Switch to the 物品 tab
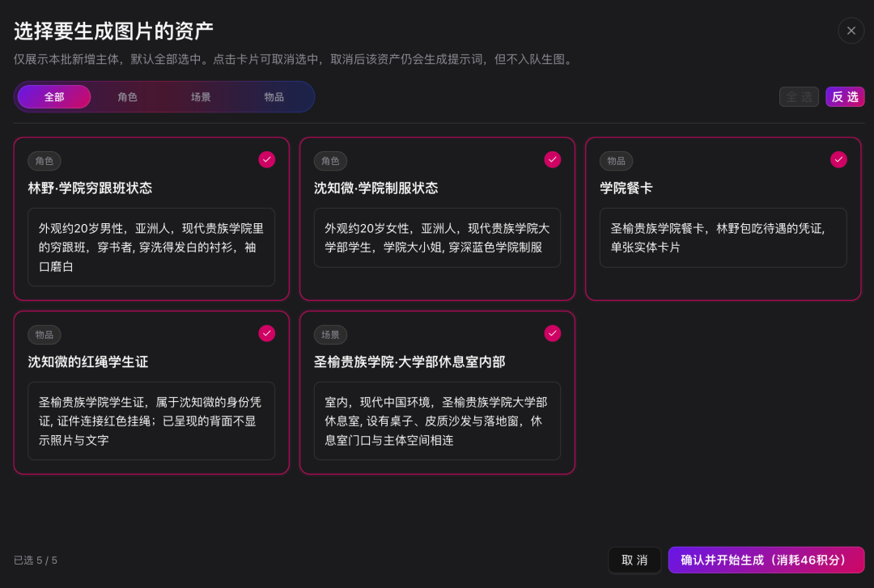The image size is (874, 588). click(x=274, y=97)
